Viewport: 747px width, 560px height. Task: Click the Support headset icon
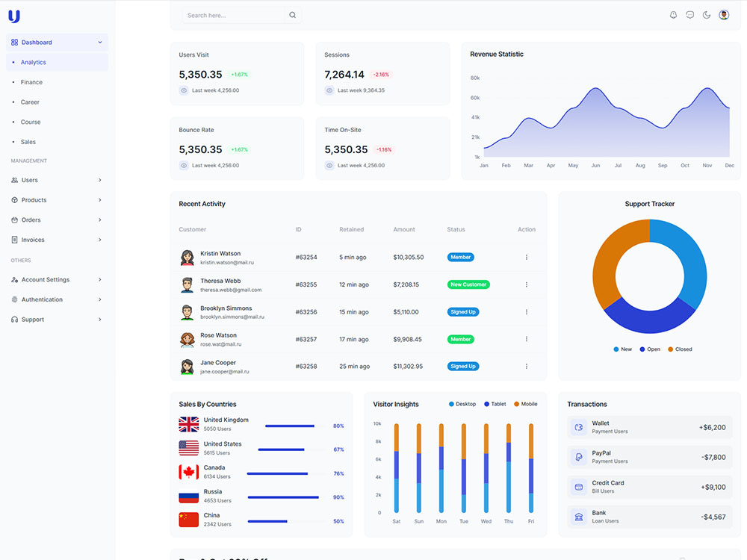click(x=16, y=319)
